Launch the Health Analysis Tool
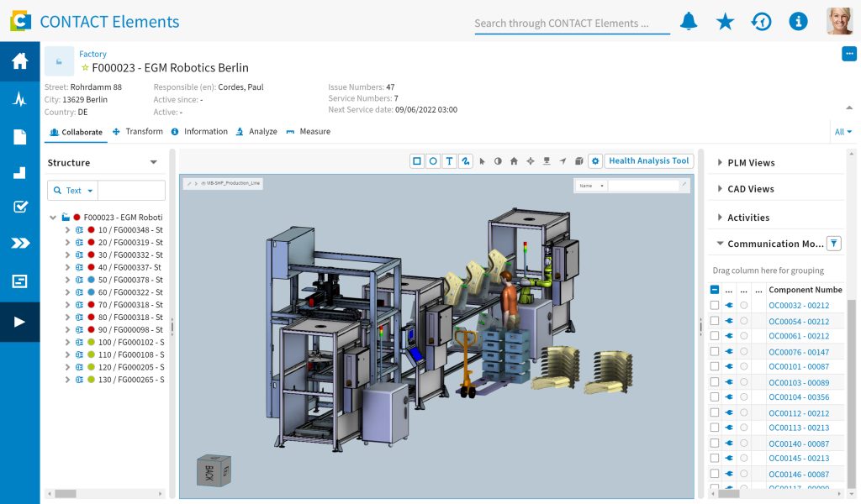Image resolution: width=861 pixels, height=504 pixels. 648,161
